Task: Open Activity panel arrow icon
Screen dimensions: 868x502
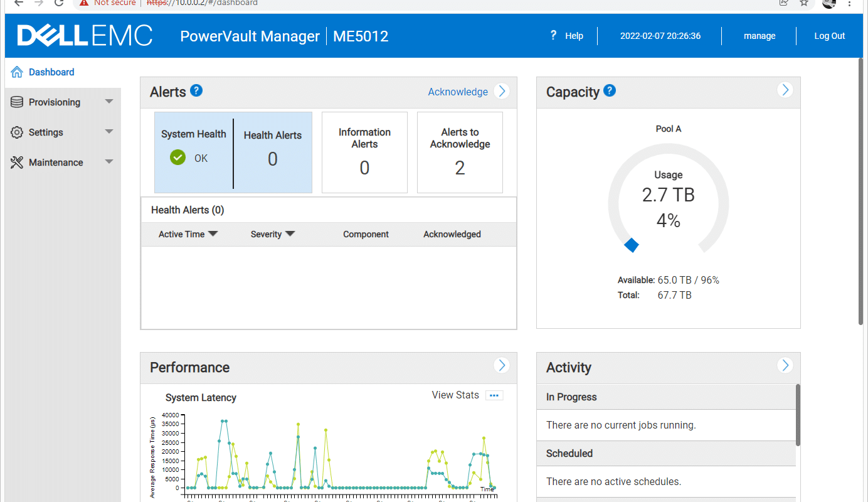Action: pyautogui.click(x=785, y=365)
